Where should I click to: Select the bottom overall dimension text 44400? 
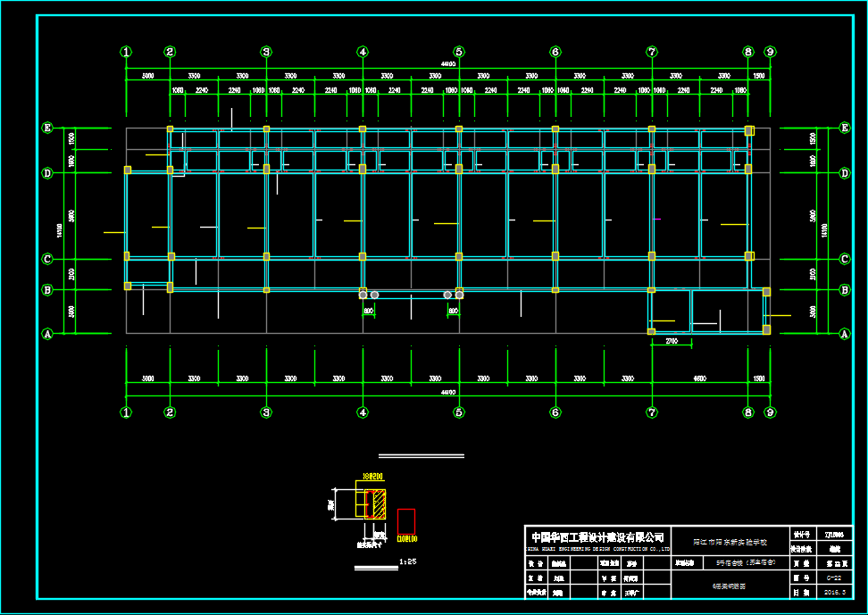click(447, 393)
